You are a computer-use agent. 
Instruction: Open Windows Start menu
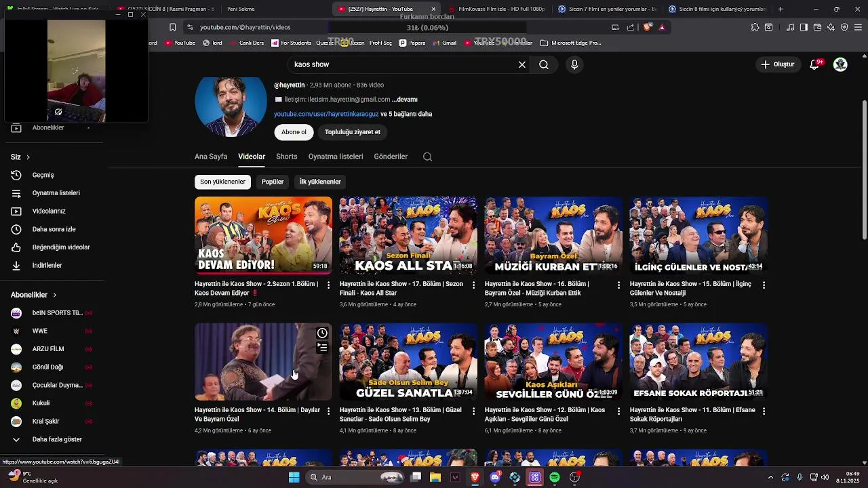pyautogui.click(x=294, y=477)
